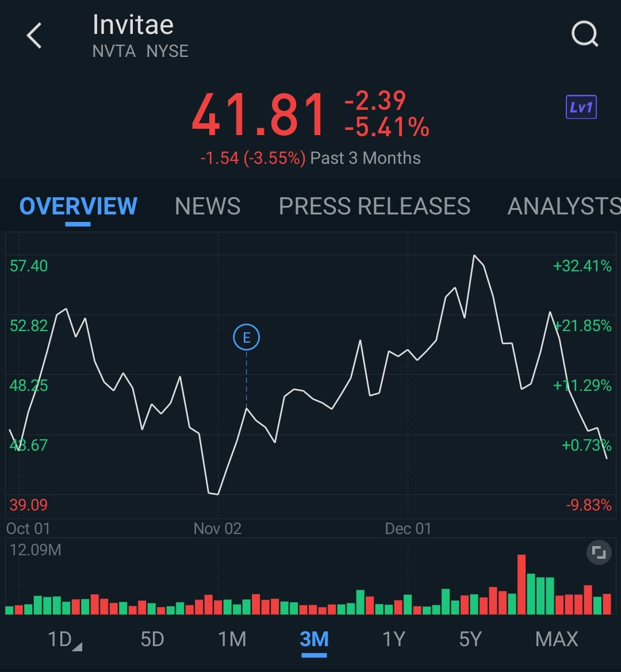Tap the +32.41% axis label
This screenshot has height=672, width=621.
582,266
